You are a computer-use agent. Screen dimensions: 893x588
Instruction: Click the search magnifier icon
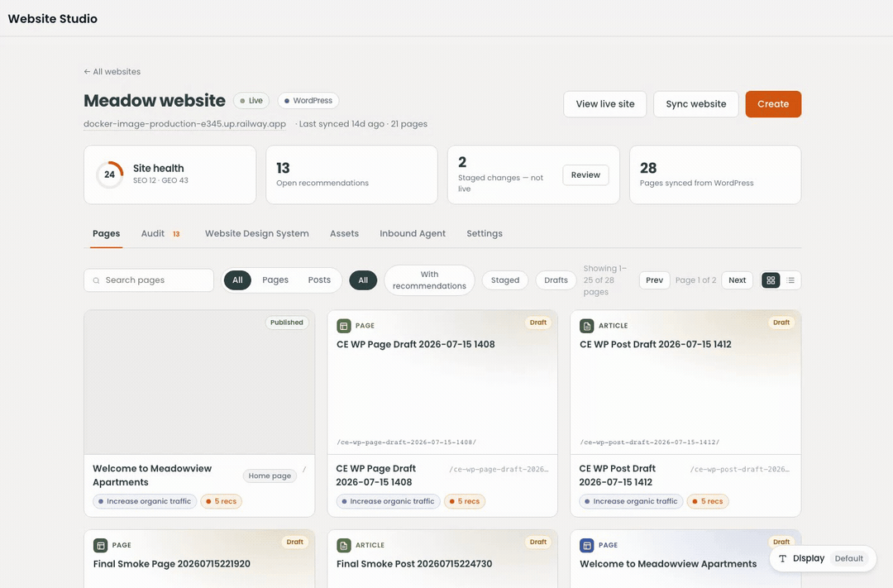[x=96, y=280]
